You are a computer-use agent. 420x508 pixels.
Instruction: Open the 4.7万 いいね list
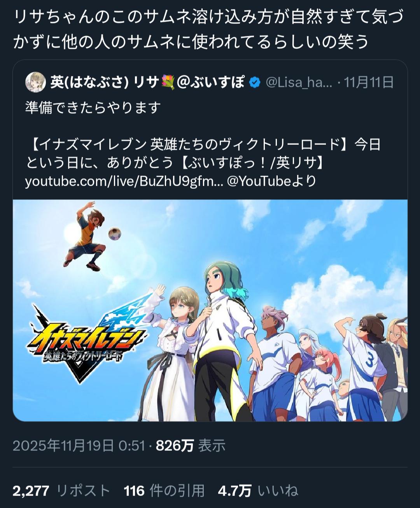pyautogui.click(x=258, y=490)
